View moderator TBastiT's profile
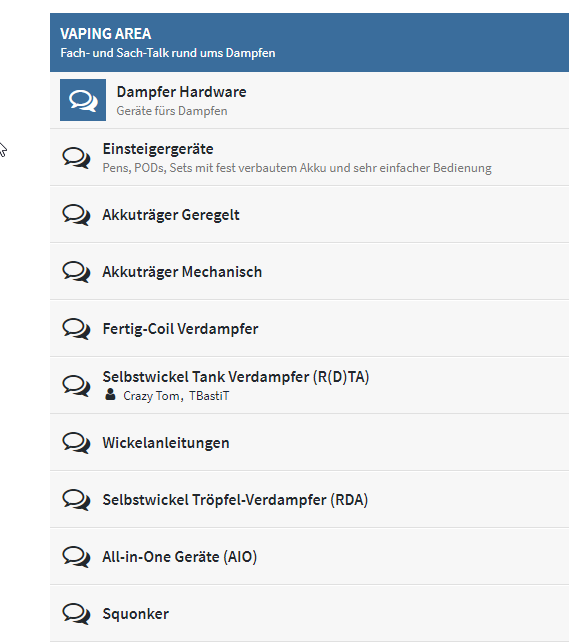Screen dimensions: 569x643 click(209, 396)
